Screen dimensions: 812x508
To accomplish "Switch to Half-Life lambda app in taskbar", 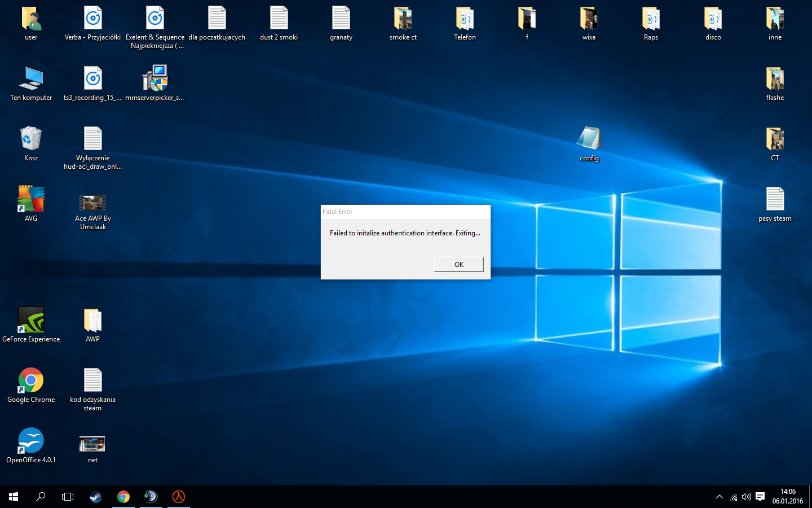I will (179, 497).
